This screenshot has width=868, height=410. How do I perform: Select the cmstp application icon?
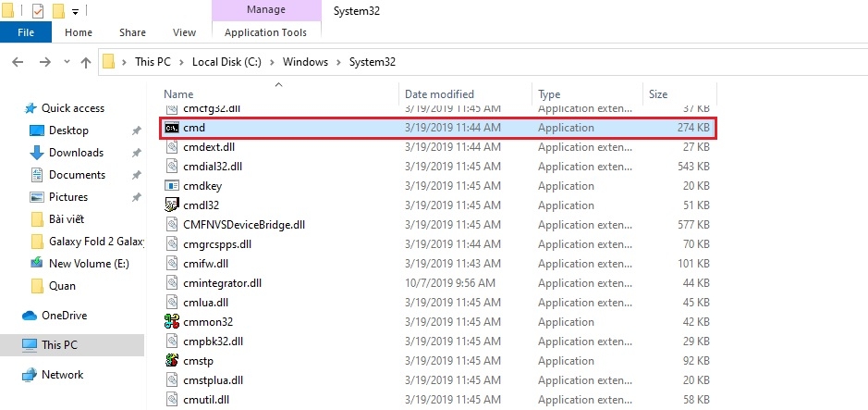(172, 361)
